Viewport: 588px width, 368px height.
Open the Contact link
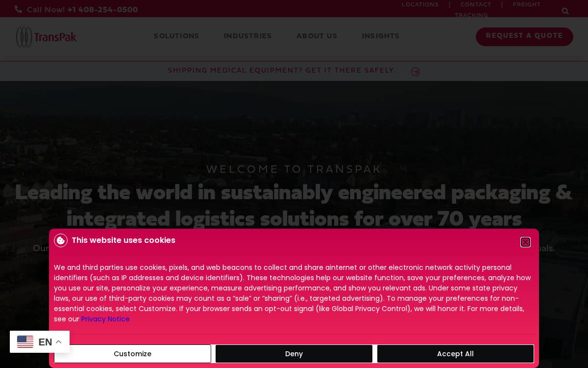click(475, 4)
